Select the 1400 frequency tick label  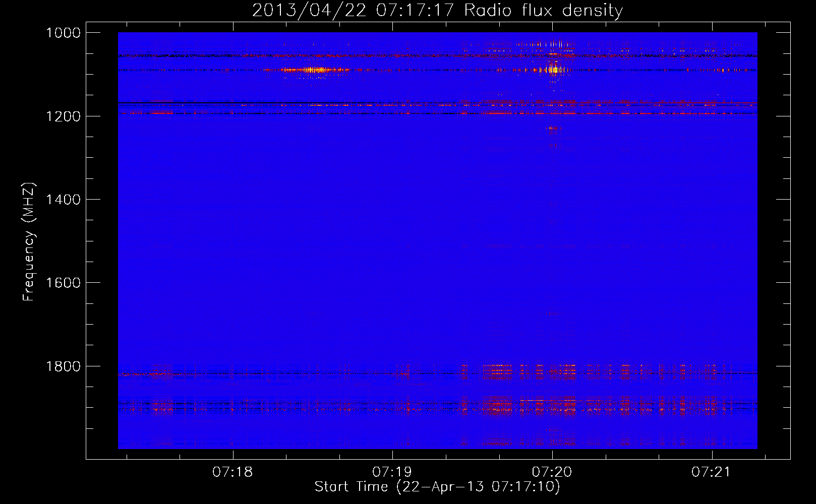tap(63, 200)
